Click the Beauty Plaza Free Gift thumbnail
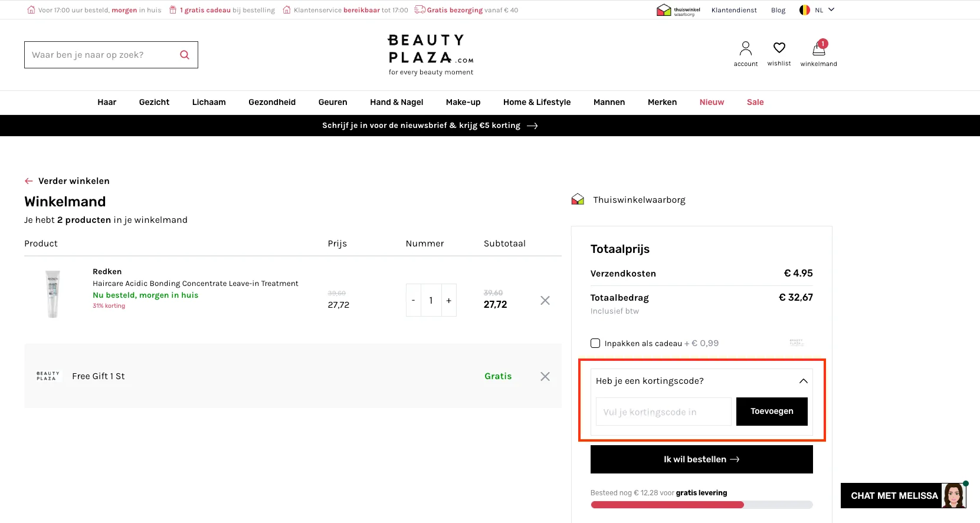This screenshot has width=980, height=523. click(x=48, y=376)
